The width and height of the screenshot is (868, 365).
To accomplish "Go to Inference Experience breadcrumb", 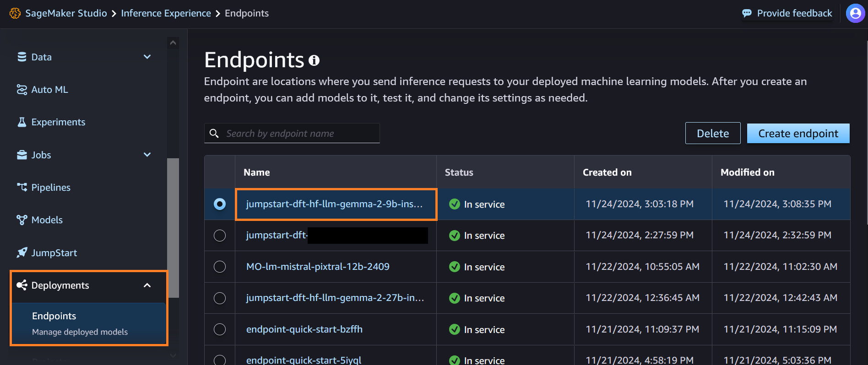I will coord(166,13).
